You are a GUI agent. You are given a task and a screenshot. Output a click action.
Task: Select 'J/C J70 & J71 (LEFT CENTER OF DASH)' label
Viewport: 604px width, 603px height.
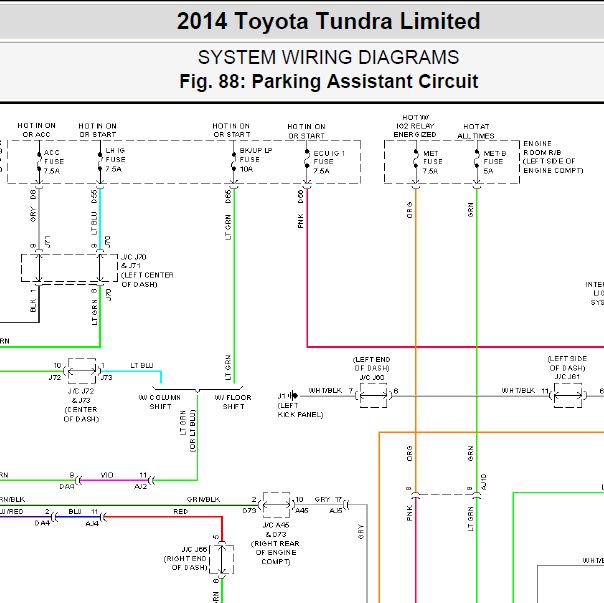[147, 270]
